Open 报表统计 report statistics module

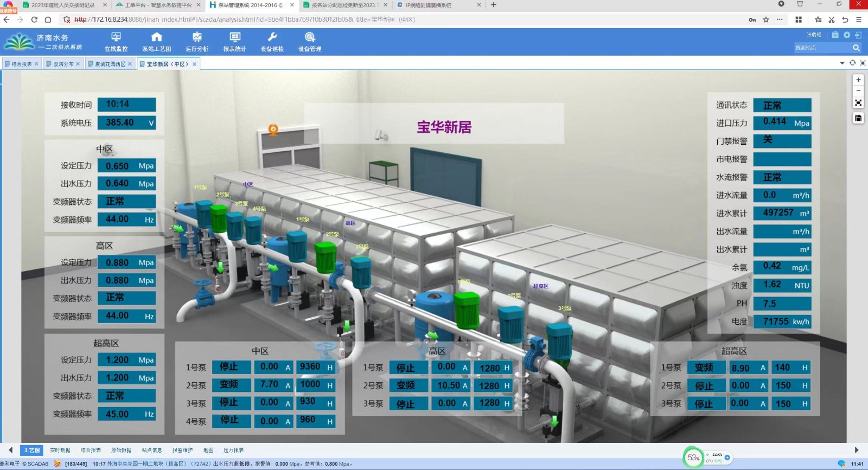point(235,42)
